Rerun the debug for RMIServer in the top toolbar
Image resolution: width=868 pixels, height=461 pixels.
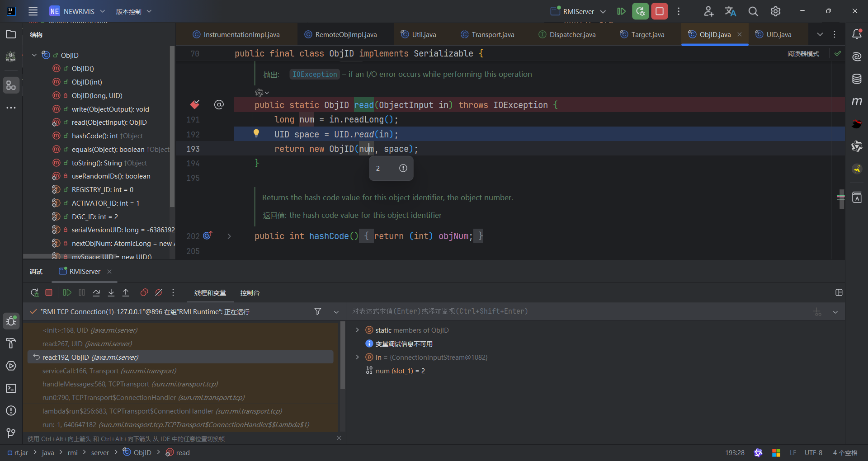[x=641, y=11]
